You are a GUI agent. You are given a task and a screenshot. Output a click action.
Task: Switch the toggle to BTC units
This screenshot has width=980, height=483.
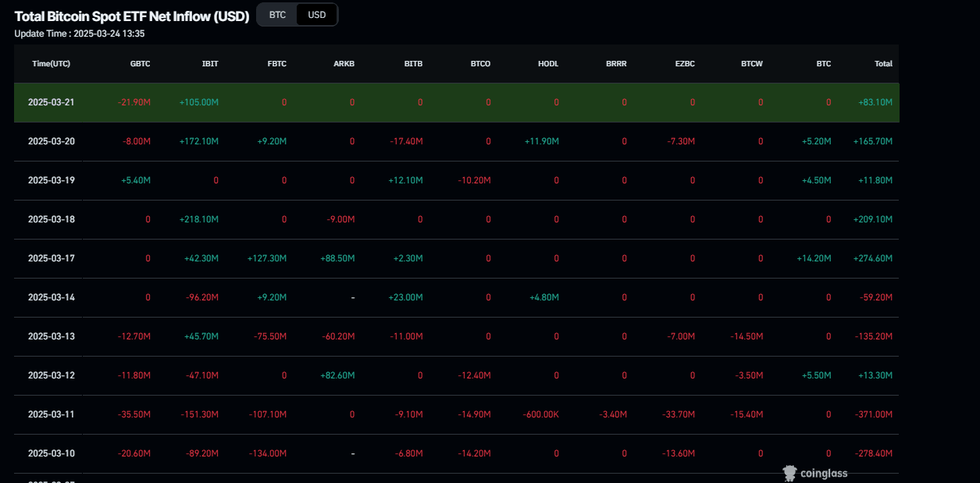[x=276, y=15]
